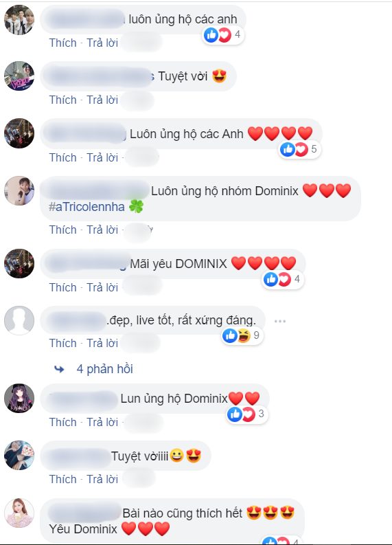Open the like and haha reactions showing 9
Image resolution: width=392 pixels, height=545 pixels.
242,335
